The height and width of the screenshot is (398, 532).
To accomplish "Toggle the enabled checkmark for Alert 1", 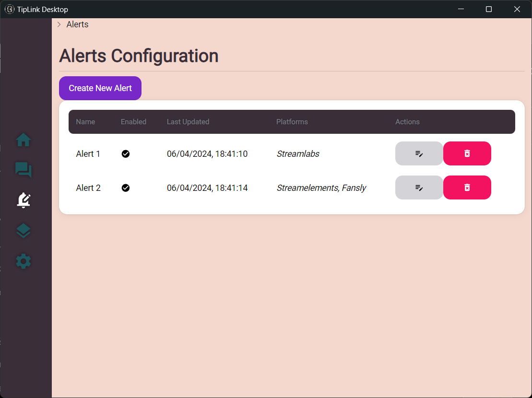I will (126, 154).
